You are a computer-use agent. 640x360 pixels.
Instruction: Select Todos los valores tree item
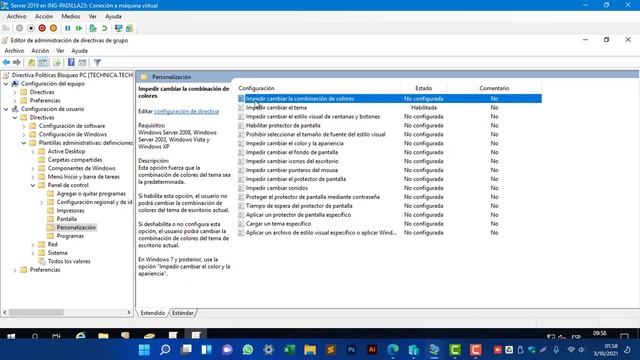point(69,261)
